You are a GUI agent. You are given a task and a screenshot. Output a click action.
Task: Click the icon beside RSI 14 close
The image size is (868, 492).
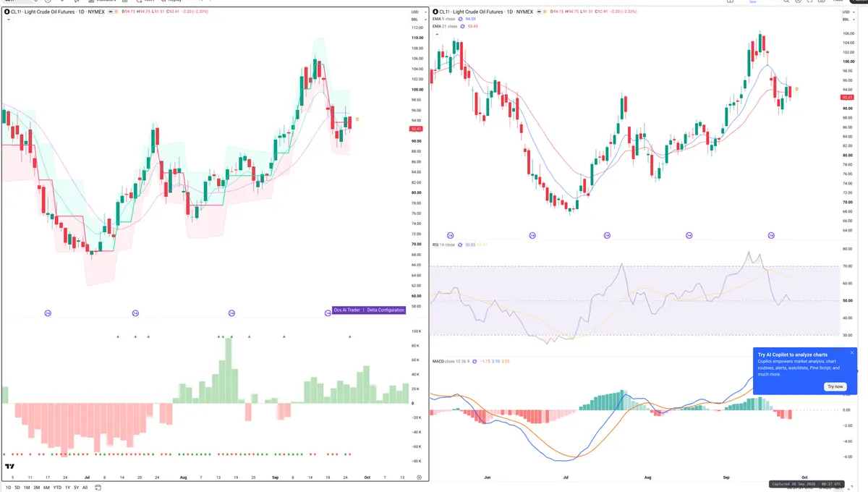[x=460, y=245]
